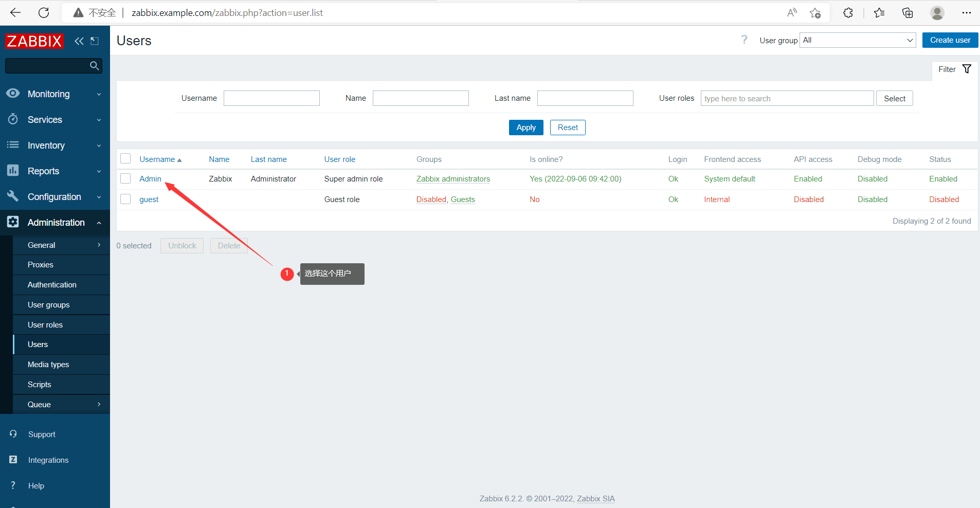980x508 pixels.
Task: Expand the Configuration menu
Action: tap(99, 197)
